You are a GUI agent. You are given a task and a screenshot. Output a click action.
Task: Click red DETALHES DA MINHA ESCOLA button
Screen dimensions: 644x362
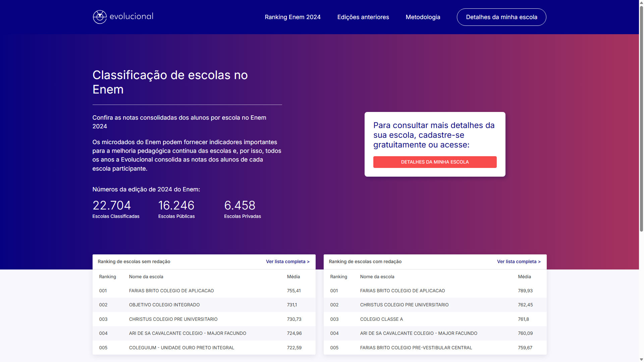pos(435,162)
